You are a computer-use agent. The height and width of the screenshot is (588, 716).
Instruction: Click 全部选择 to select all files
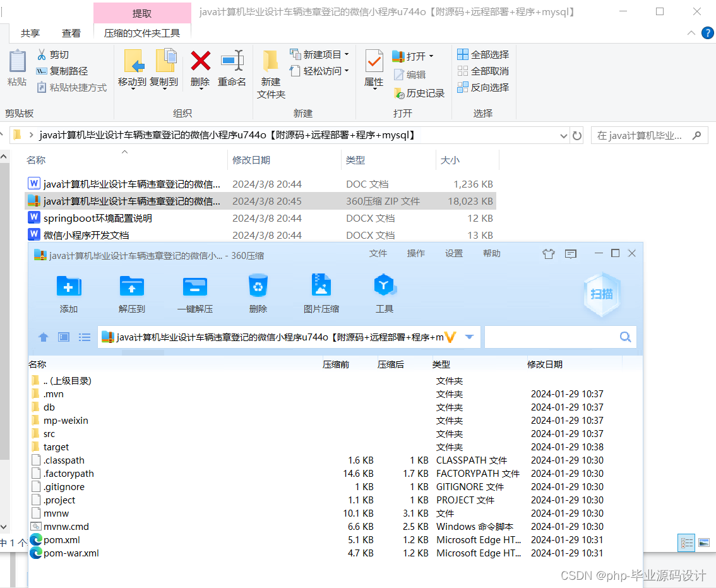pyautogui.click(x=482, y=54)
